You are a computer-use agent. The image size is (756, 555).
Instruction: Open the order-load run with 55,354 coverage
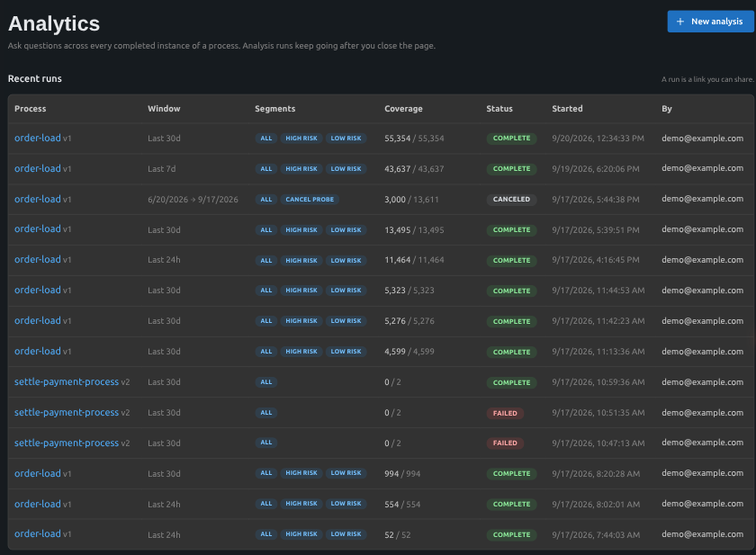(x=38, y=139)
